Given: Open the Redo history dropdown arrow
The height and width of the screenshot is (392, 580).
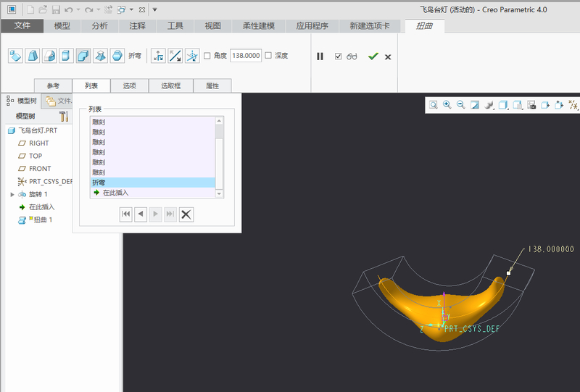Looking at the screenshot, I should [99, 9].
